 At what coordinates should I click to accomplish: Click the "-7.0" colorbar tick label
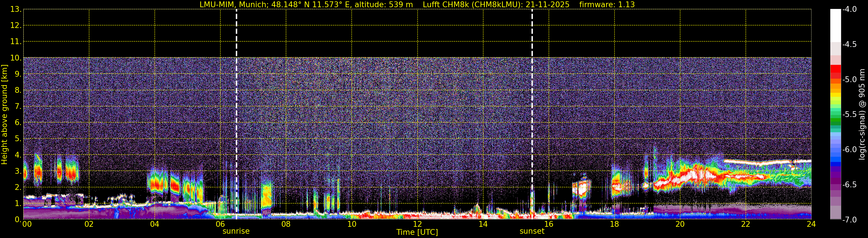coord(850,220)
